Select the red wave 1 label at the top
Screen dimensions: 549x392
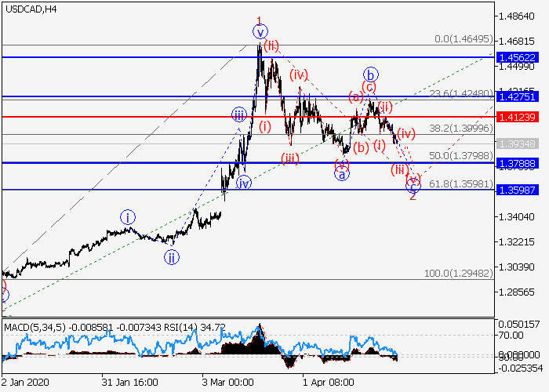click(x=260, y=20)
